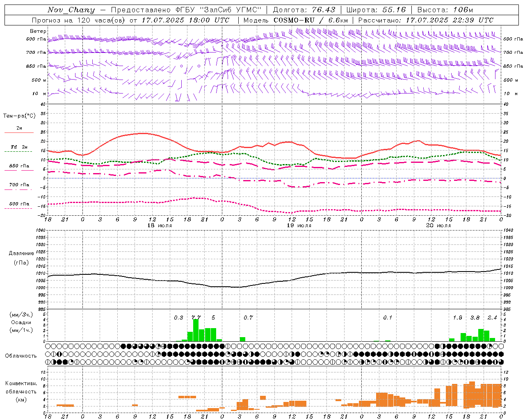Click the Давление pressure panel label
This screenshot has width=525, height=420.
(x=22, y=253)
